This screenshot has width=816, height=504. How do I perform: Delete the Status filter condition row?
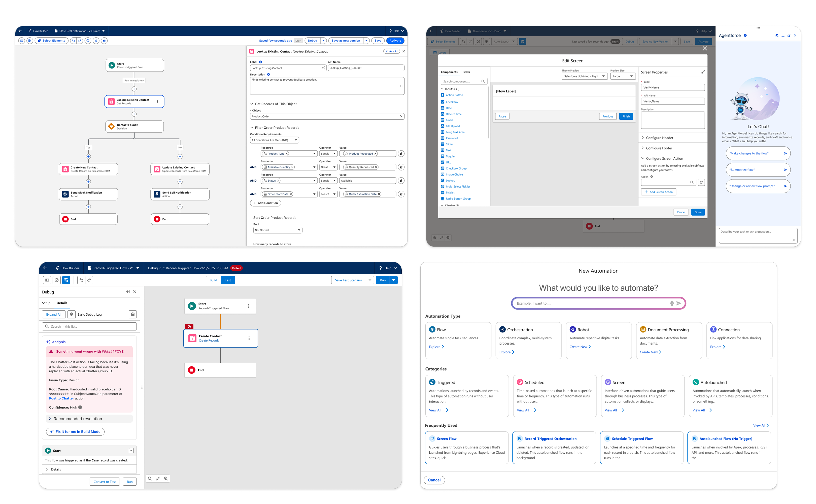click(401, 181)
